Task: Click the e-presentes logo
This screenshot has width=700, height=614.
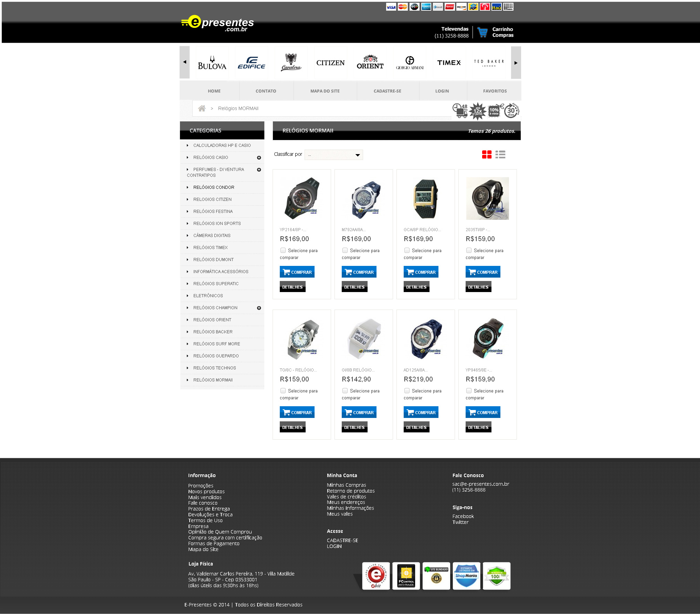Action: (218, 23)
